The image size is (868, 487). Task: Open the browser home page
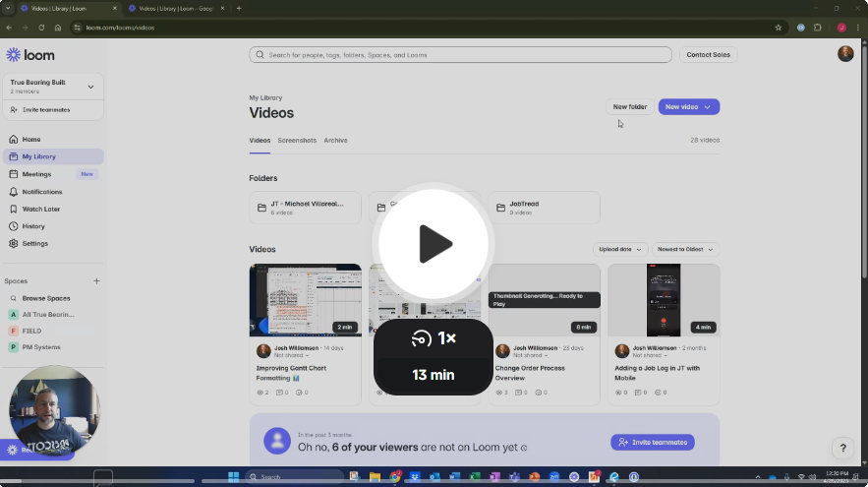click(58, 28)
